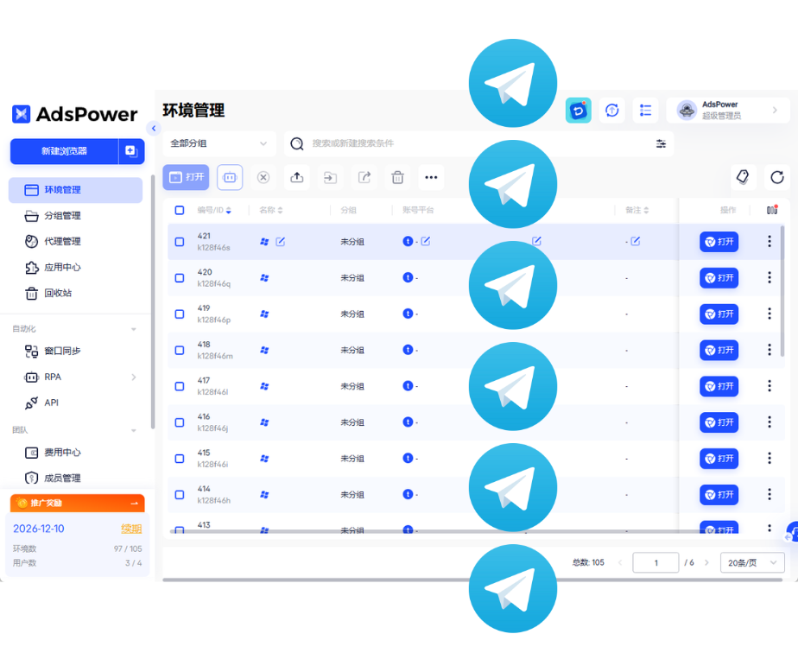
Task: Select checkbox for profile 421
Action: (x=179, y=242)
